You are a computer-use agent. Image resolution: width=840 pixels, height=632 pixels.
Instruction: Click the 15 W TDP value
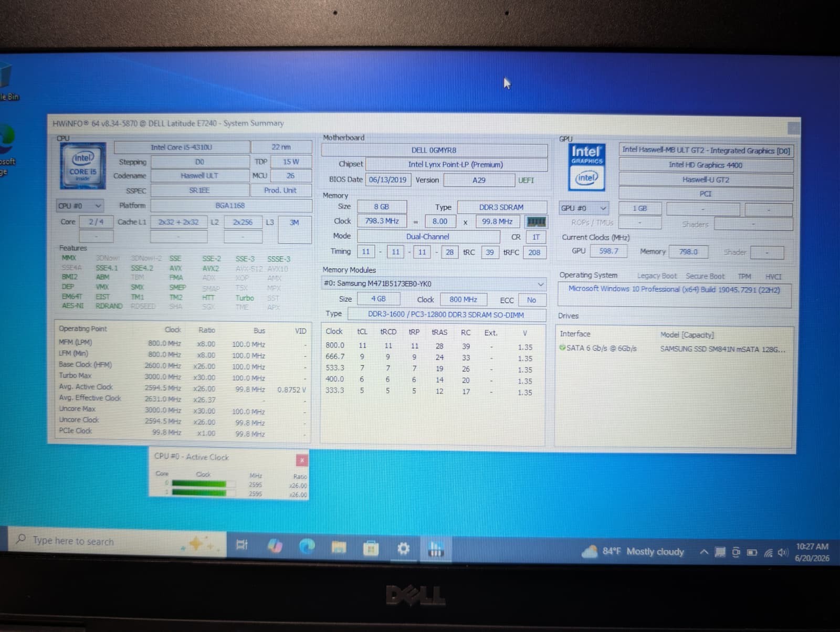click(291, 162)
